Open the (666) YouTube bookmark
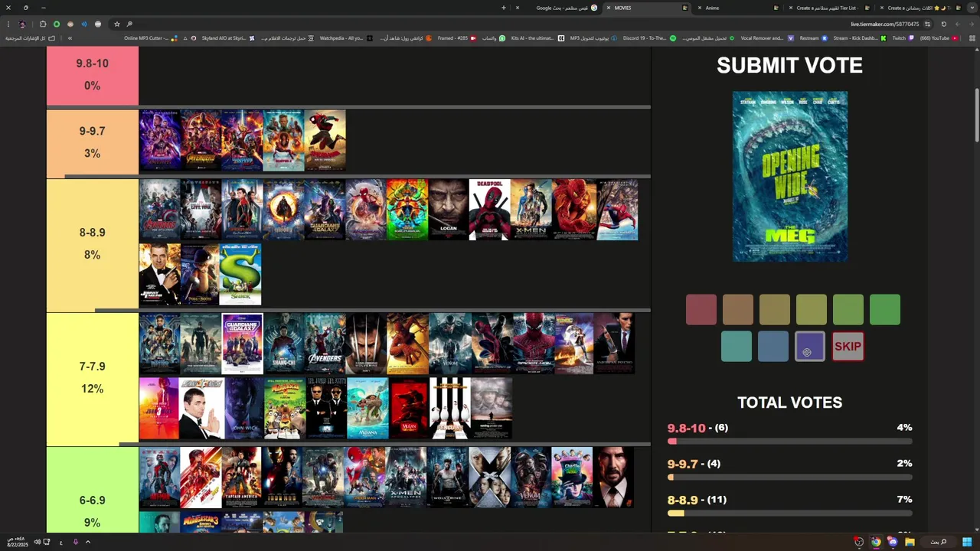Screen dimensions: 980x551 tap(939, 38)
